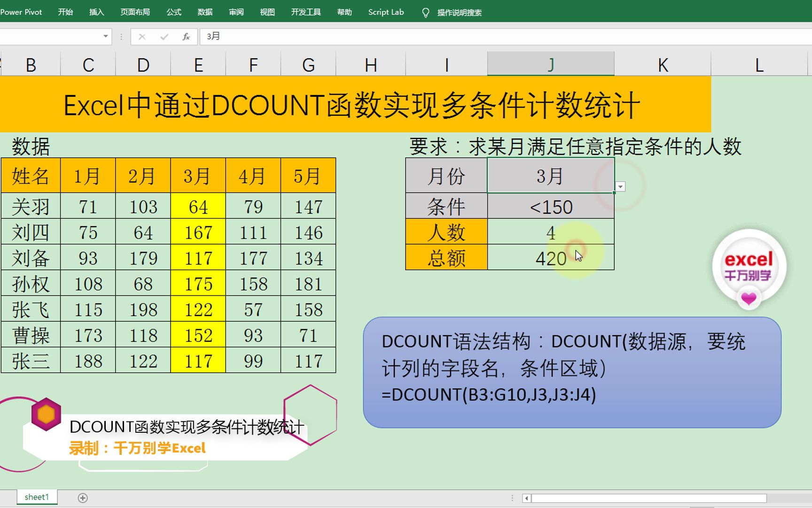Click the 3月 column header in data table

(198, 176)
